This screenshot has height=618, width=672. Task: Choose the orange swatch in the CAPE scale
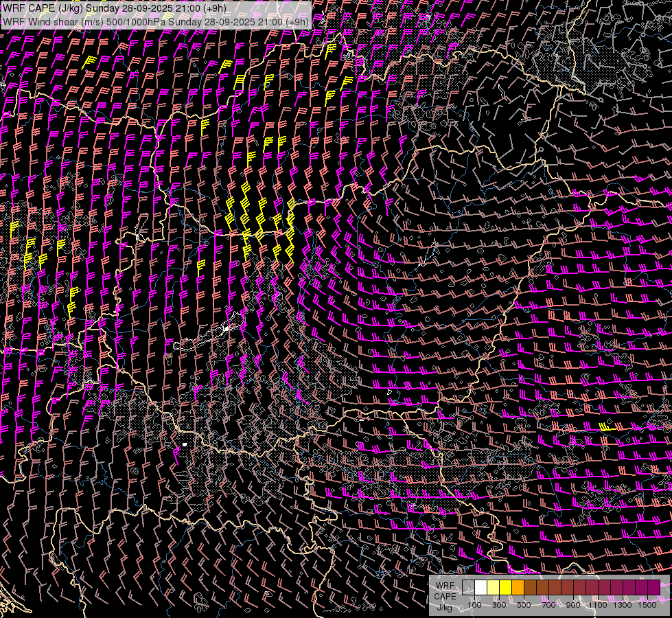(x=518, y=588)
